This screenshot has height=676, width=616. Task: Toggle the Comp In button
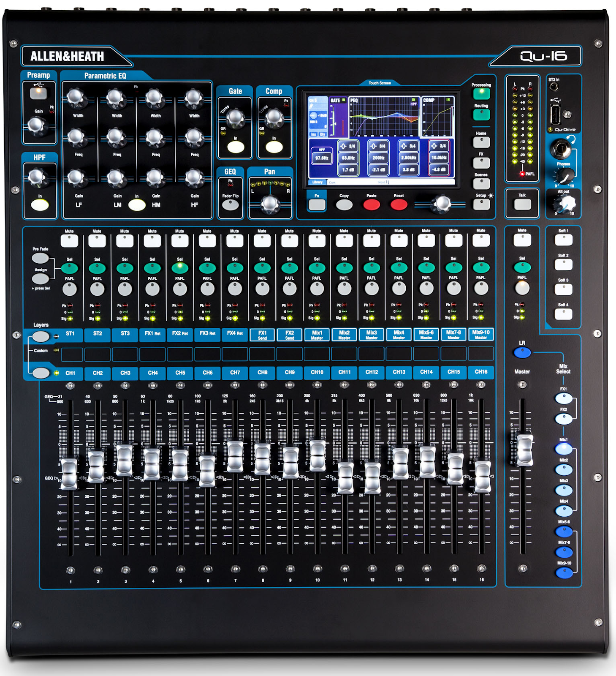click(x=274, y=147)
